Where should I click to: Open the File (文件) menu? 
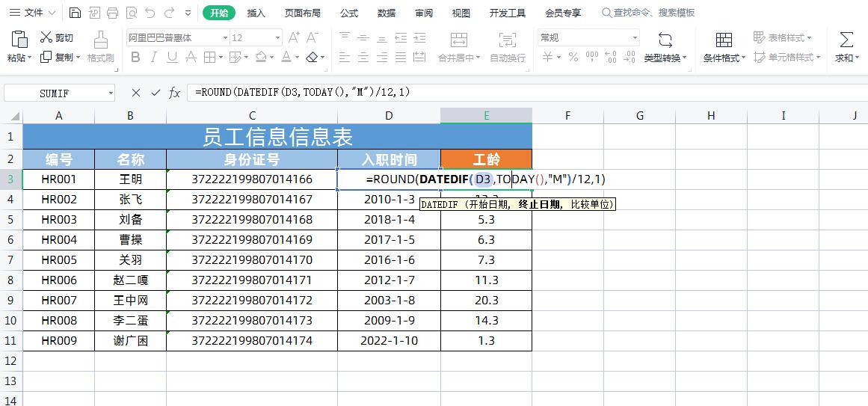(33, 13)
